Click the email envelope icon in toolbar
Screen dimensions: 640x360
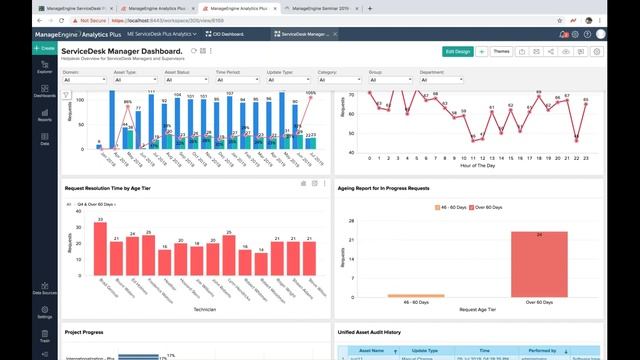[536, 51]
